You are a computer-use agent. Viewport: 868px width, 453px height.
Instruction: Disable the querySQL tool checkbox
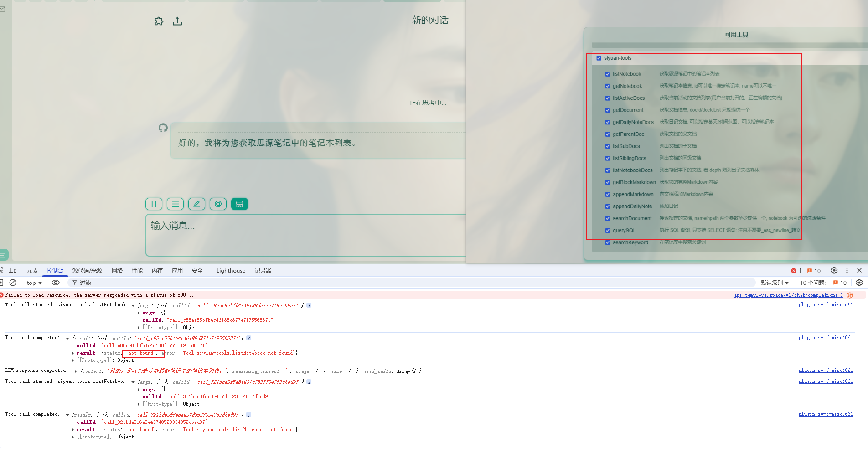(608, 231)
